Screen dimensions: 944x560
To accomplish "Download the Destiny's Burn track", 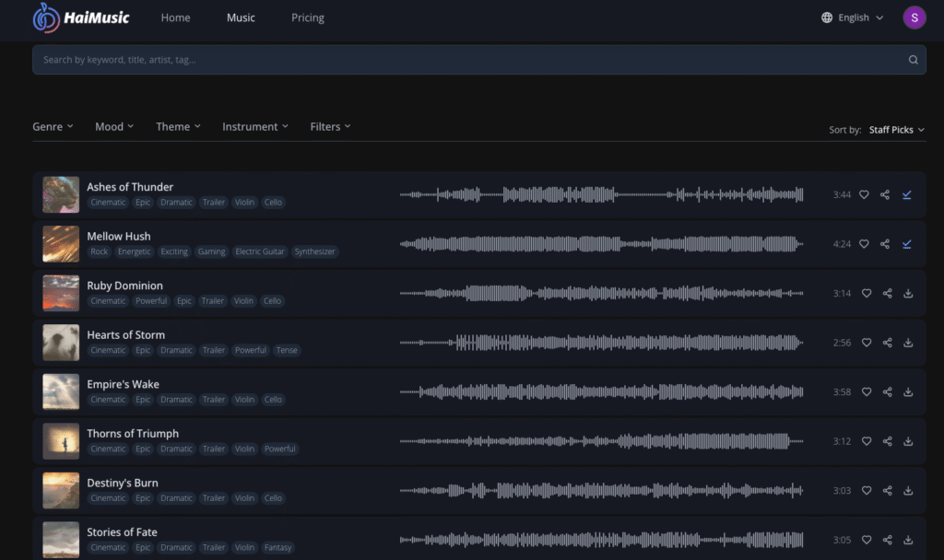I will coord(908,490).
